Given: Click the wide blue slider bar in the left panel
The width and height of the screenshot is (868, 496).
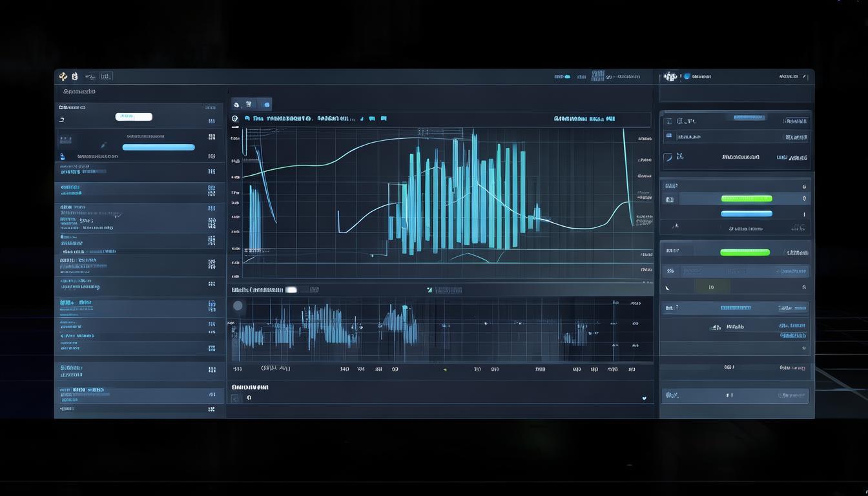Looking at the screenshot, I should click(158, 147).
